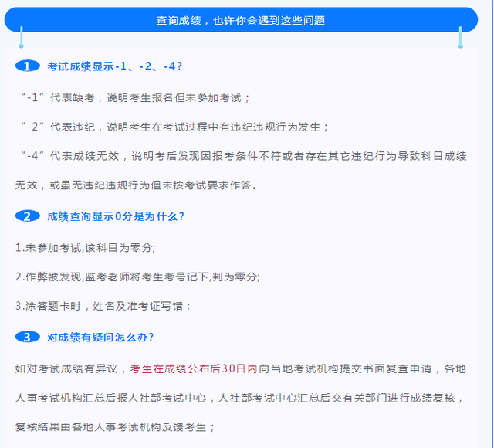Click the line '2.作弊被发现,监考老师将考生考号记下'
The height and width of the screenshot is (448, 494).
[x=137, y=277]
